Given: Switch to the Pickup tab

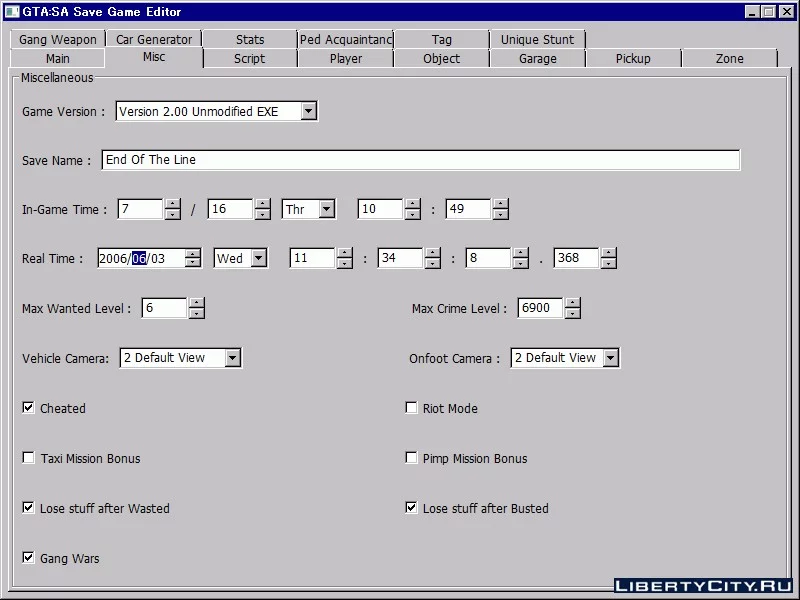Looking at the screenshot, I should [x=633, y=58].
